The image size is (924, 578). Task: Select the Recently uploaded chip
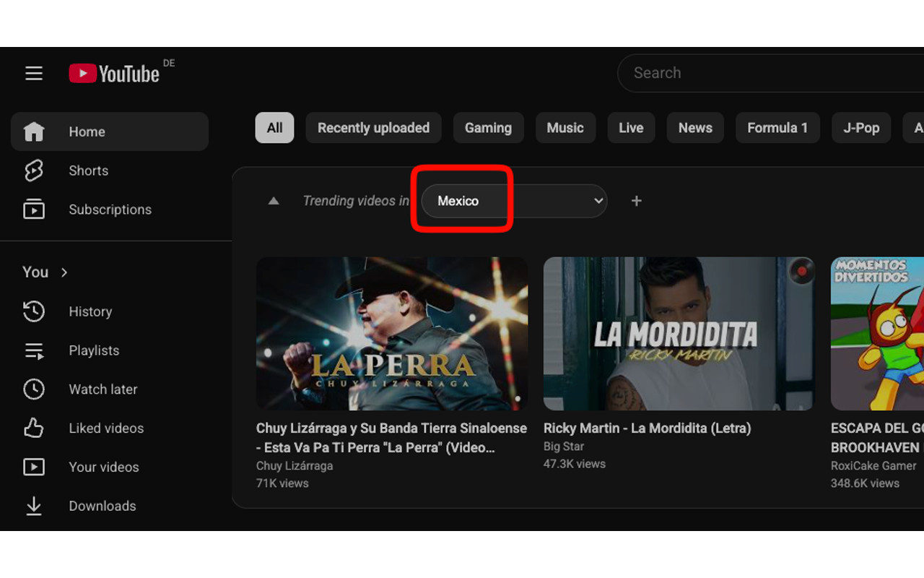(x=373, y=128)
